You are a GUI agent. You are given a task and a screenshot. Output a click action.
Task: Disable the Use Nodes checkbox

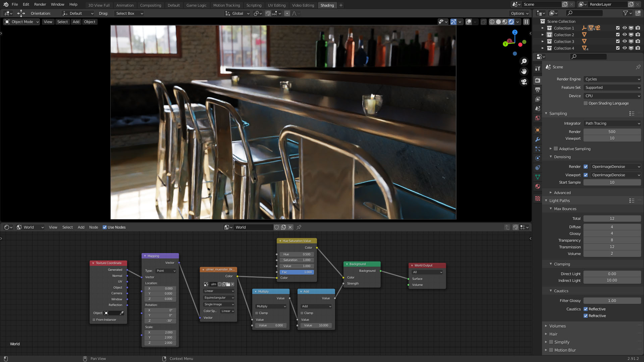[105, 227]
